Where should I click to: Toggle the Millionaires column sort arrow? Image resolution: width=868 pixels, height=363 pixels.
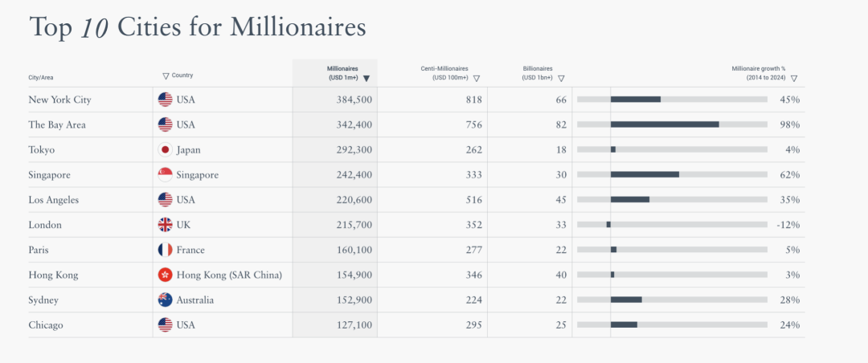tap(366, 78)
